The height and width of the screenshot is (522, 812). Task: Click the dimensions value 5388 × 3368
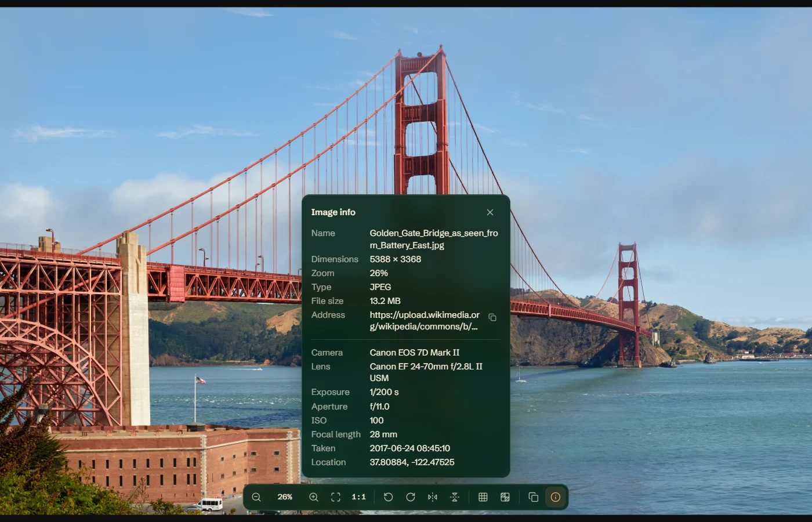[x=396, y=259]
